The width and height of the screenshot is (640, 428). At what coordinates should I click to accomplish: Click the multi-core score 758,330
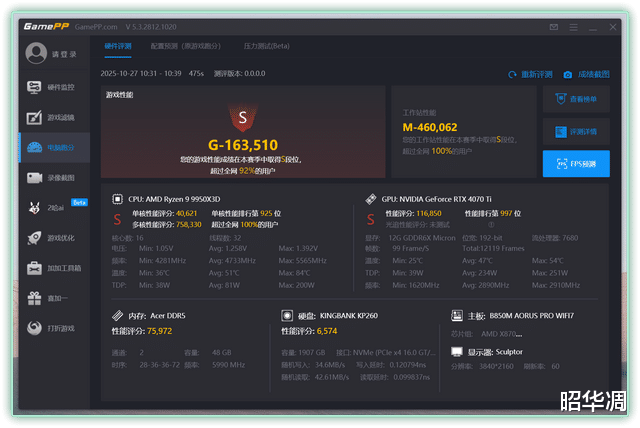point(189,224)
